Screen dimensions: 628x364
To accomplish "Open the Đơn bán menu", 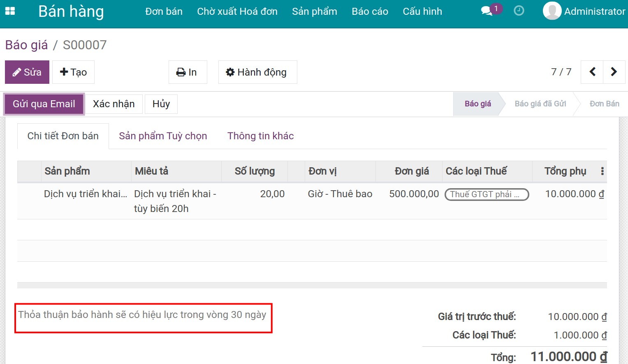I will pos(164,12).
